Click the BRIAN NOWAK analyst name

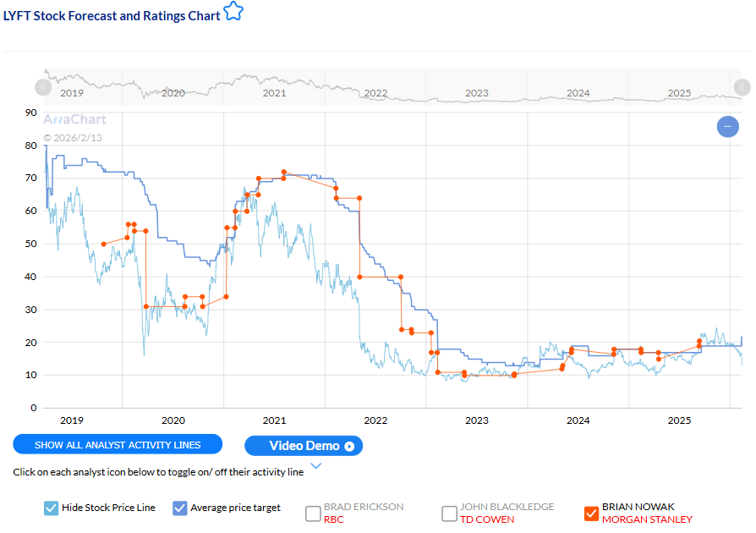(x=638, y=507)
